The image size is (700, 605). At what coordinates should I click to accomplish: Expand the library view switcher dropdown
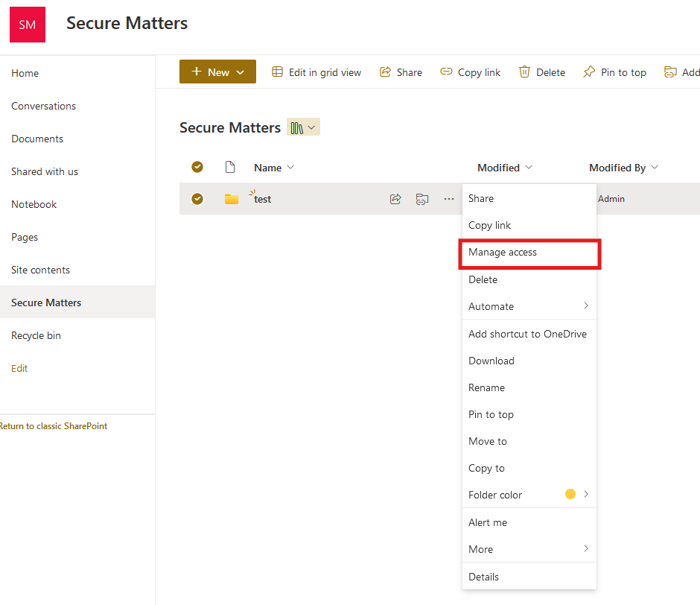[x=303, y=127]
